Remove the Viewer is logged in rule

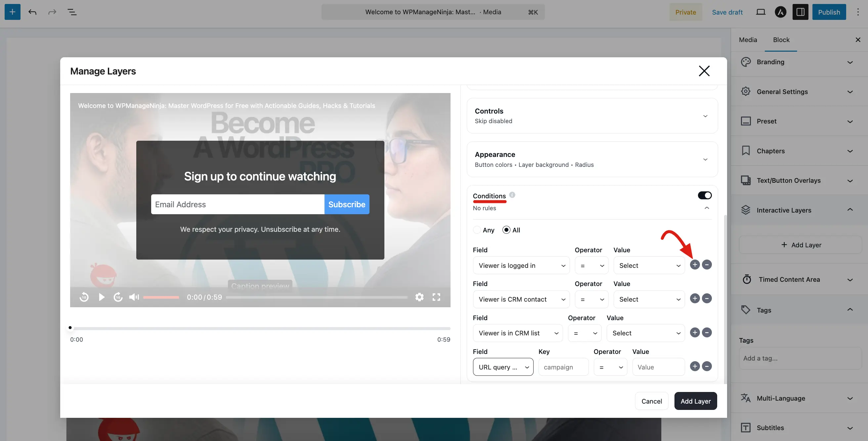tap(707, 265)
